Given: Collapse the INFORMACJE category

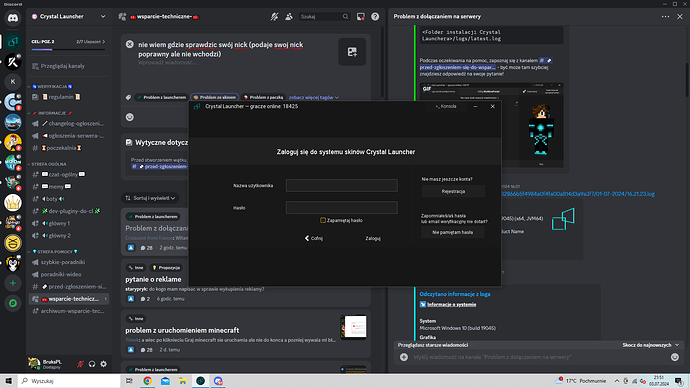Looking at the screenshot, I should [49, 113].
